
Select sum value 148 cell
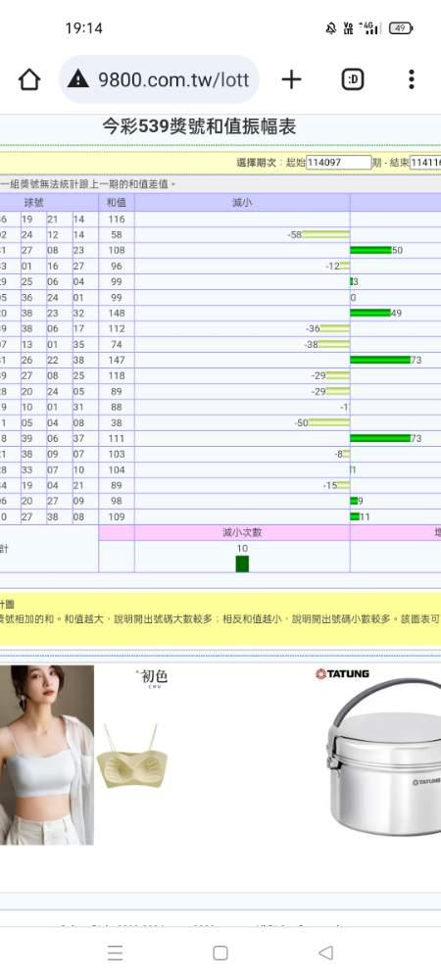(x=117, y=314)
